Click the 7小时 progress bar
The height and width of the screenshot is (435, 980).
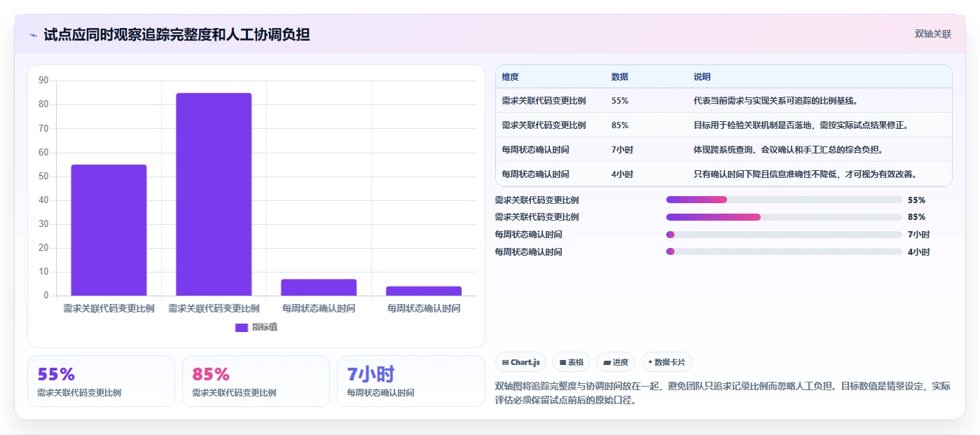[x=784, y=235]
